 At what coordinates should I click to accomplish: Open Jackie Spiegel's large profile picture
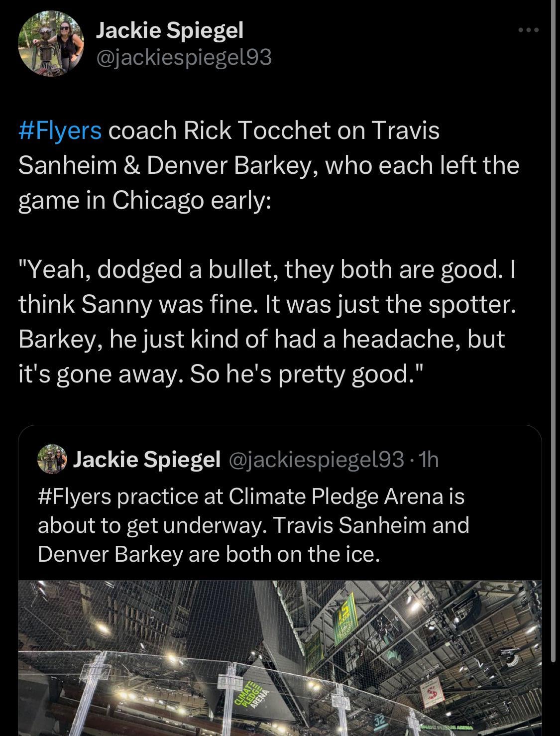51,44
